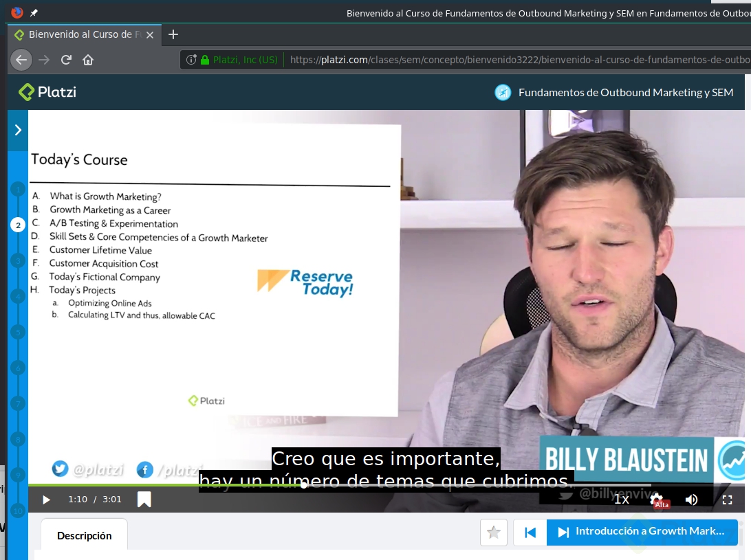
Task: Click the forward navigation arrow
Action: pos(44,60)
